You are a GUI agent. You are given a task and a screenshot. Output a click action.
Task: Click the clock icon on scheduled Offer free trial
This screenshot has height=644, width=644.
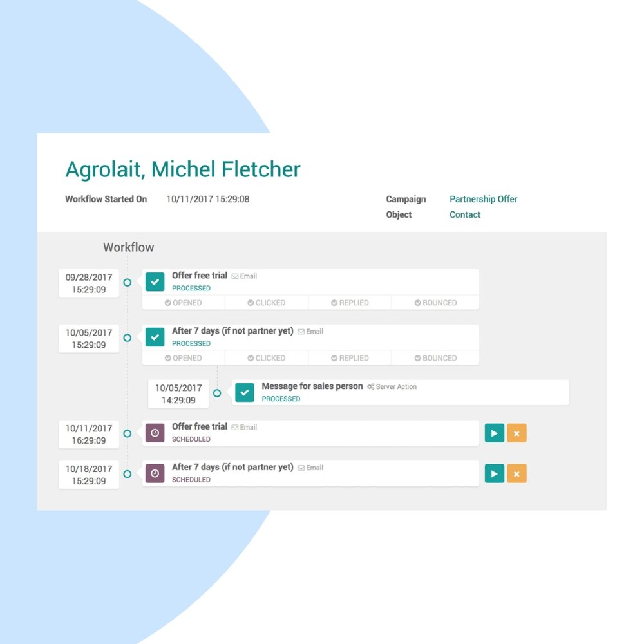(155, 433)
